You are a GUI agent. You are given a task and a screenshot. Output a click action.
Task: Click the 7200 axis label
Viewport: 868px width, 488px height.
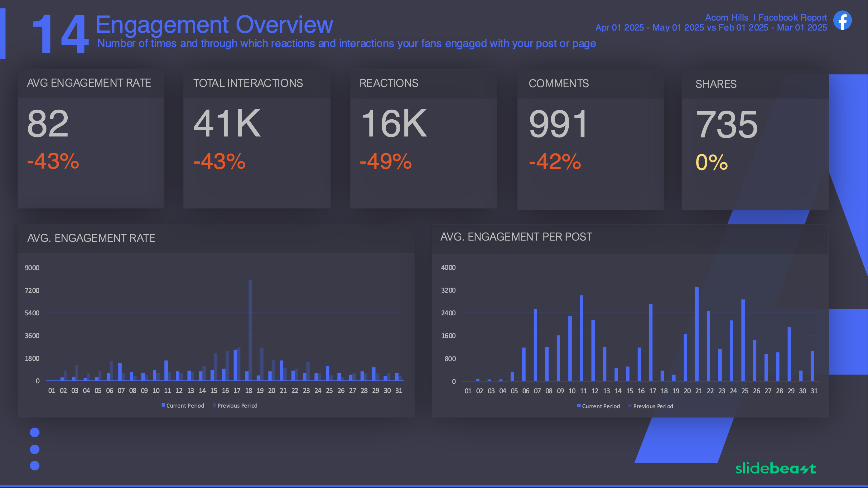pyautogui.click(x=32, y=290)
